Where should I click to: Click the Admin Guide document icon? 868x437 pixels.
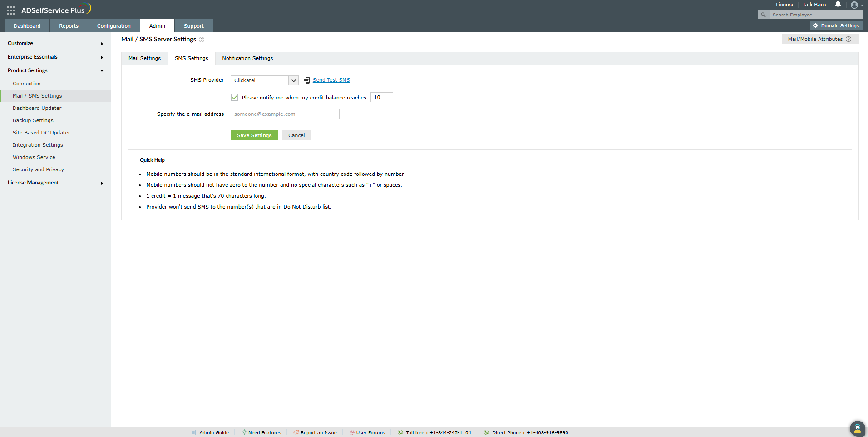[194, 432]
